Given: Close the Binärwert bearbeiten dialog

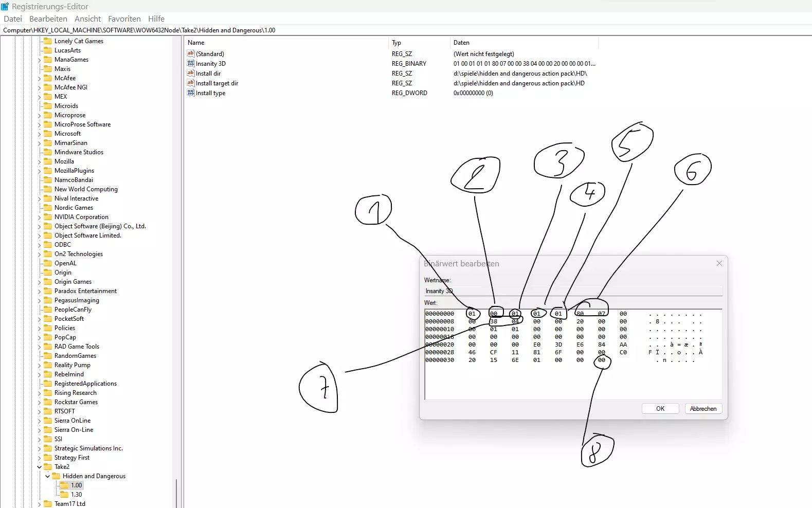Looking at the screenshot, I should (719, 263).
